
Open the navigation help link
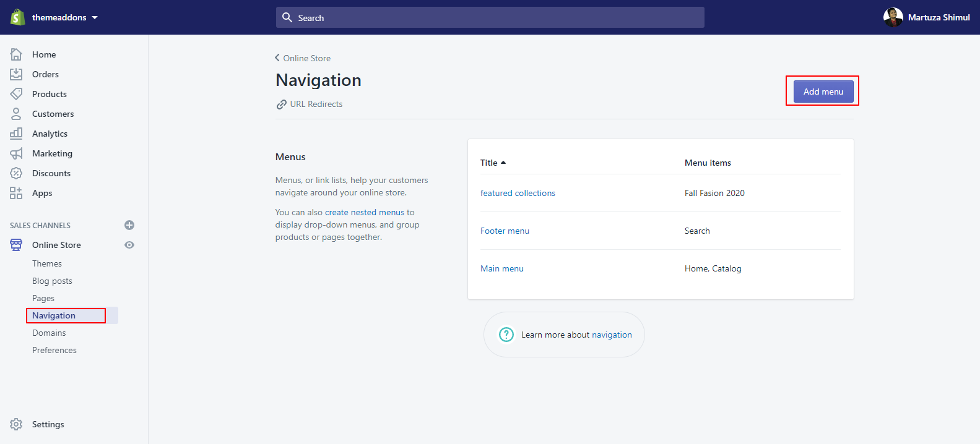[x=612, y=335]
